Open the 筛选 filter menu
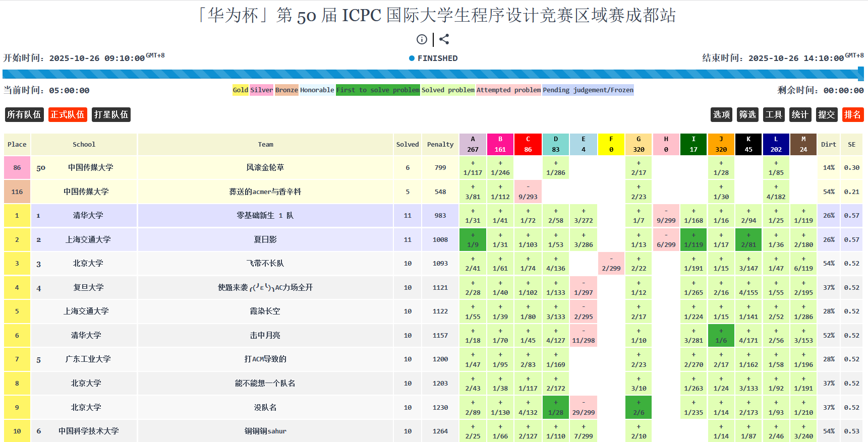 click(747, 115)
